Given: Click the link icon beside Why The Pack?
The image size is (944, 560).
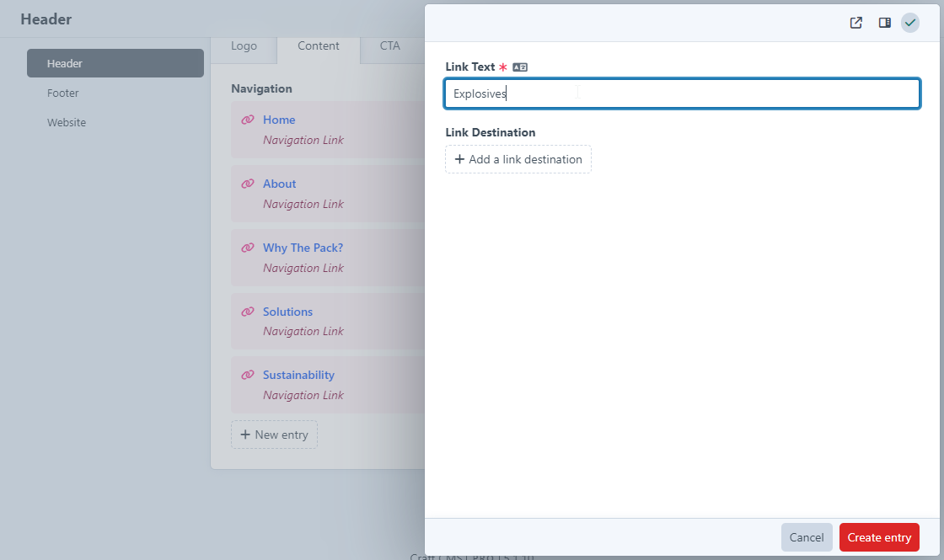Looking at the screenshot, I should pyautogui.click(x=248, y=248).
